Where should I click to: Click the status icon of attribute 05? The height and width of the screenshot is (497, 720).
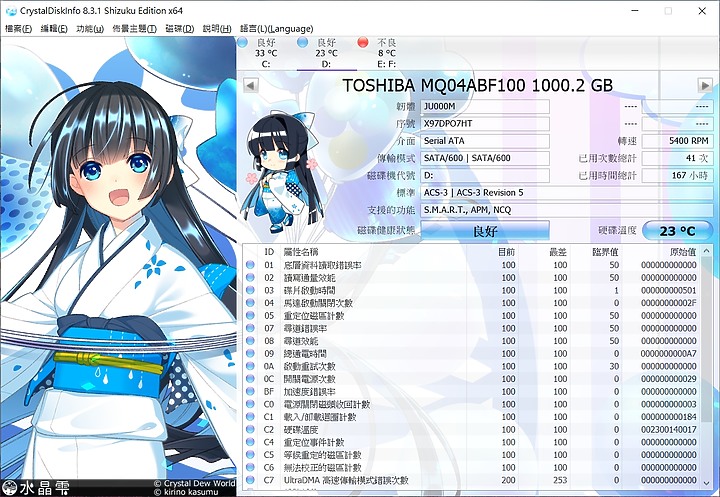point(250,316)
